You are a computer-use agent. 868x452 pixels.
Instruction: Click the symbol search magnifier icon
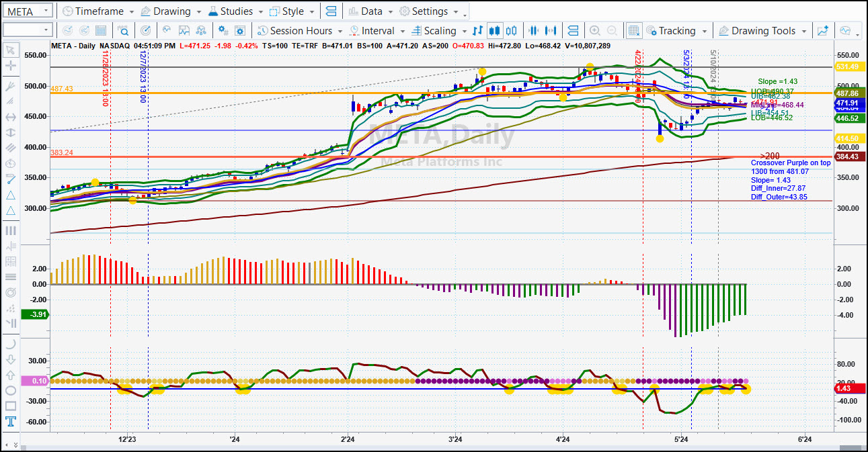(x=124, y=30)
